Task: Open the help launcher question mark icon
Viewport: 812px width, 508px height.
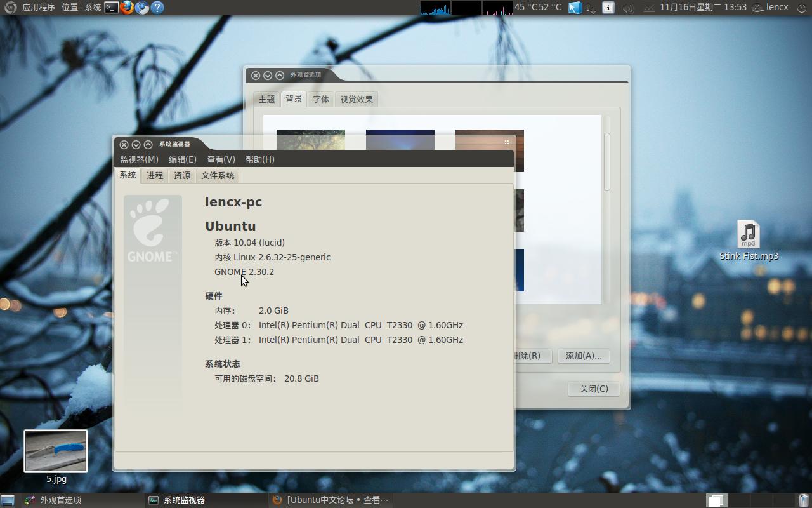Action: click(x=157, y=8)
